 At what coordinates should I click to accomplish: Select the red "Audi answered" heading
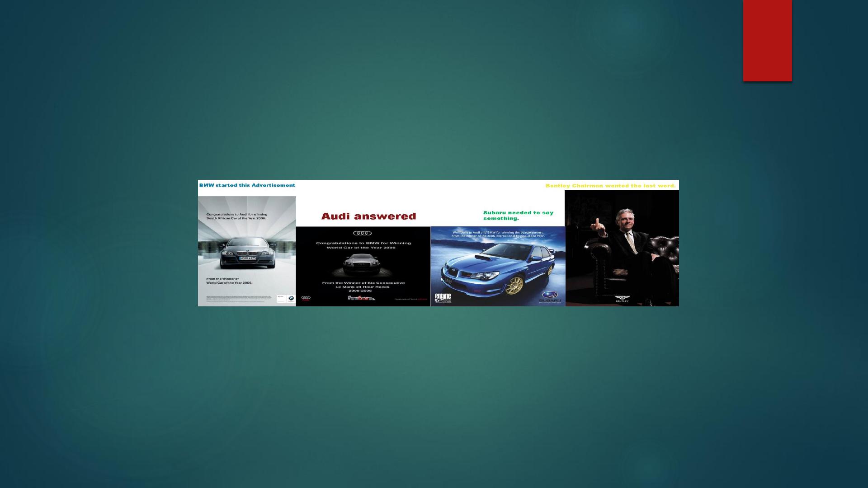(368, 216)
